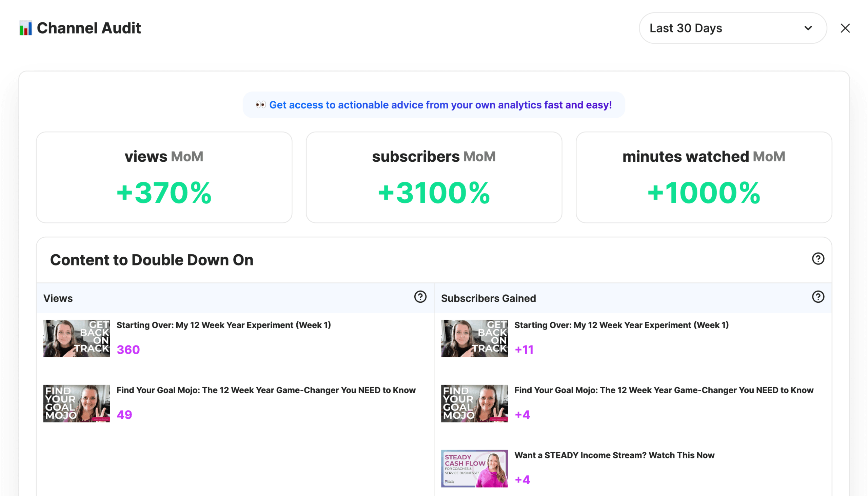Click the 360 views count
Screen dimensions: 868x496
128,349
